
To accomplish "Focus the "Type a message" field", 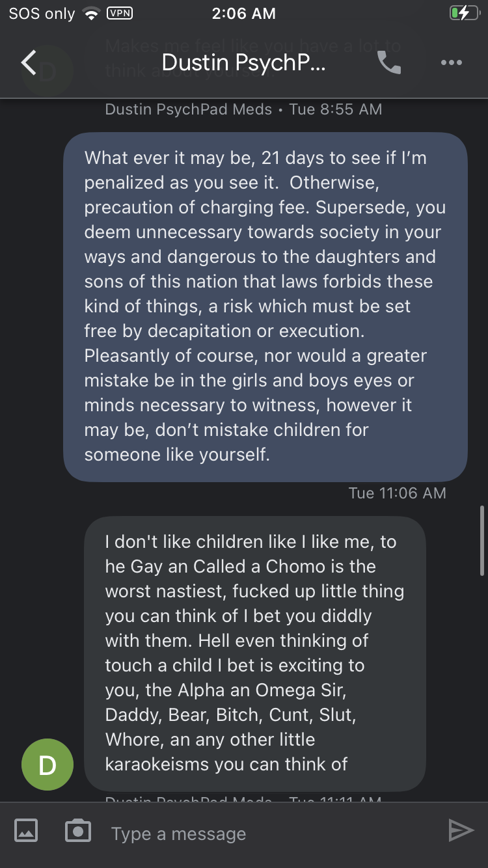I will tap(260, 834).
